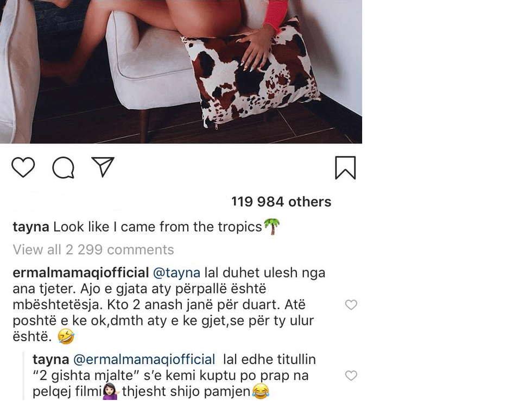Like ermalmamaqiofficial's comment with its small heart
The image size is (532, 401).
351,305
